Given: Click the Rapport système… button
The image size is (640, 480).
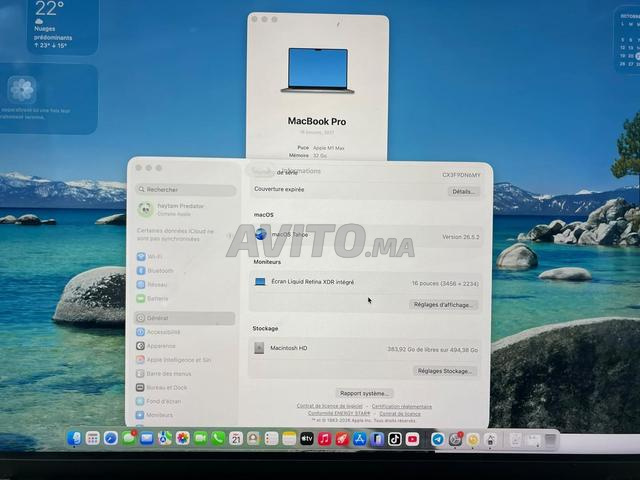Looking at the screenshot, I should [x=364, y=393].
